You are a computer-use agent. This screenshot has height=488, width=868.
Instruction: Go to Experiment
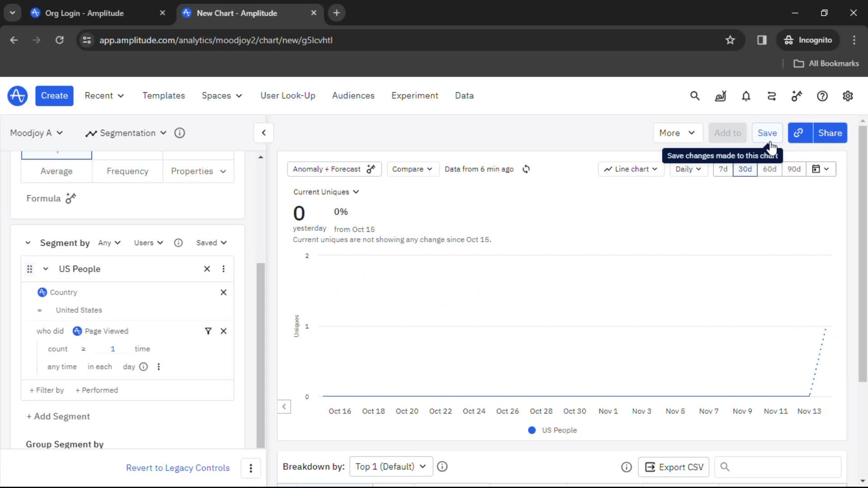pos(415,96)
